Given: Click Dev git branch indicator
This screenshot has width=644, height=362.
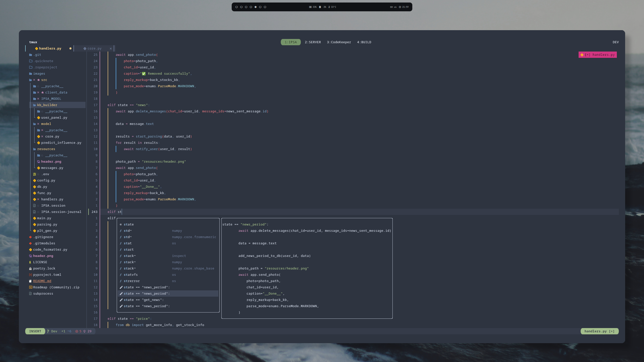Looking at the screenshot, I should point(52,331).
